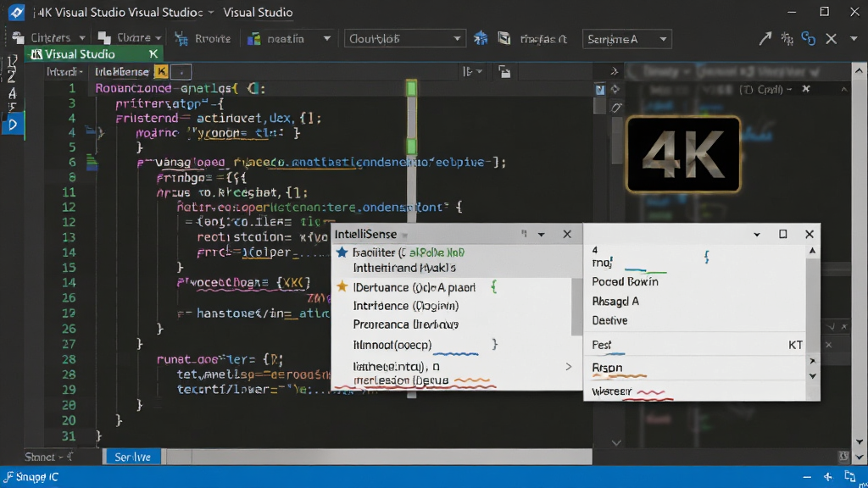
Task: Open the Clourblob combo box
Action: pos(404,39)
